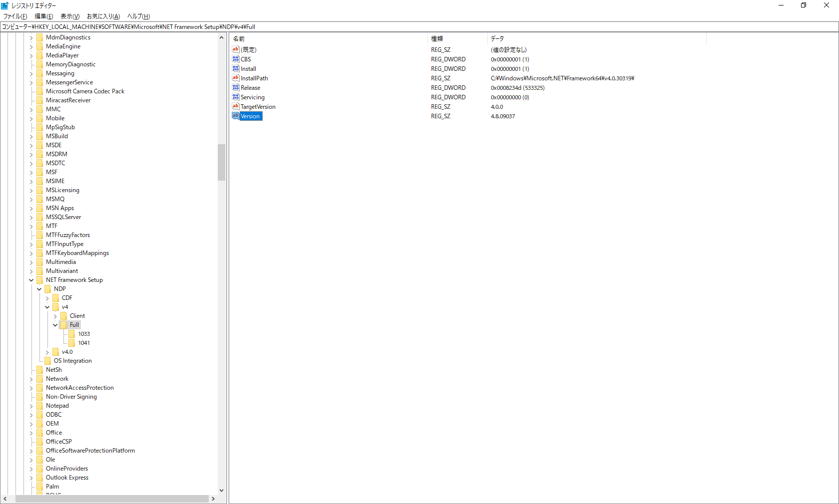Click the REG_DWORD icon beside Release
The height and width of the screenshot is (504, 839).
236,88
